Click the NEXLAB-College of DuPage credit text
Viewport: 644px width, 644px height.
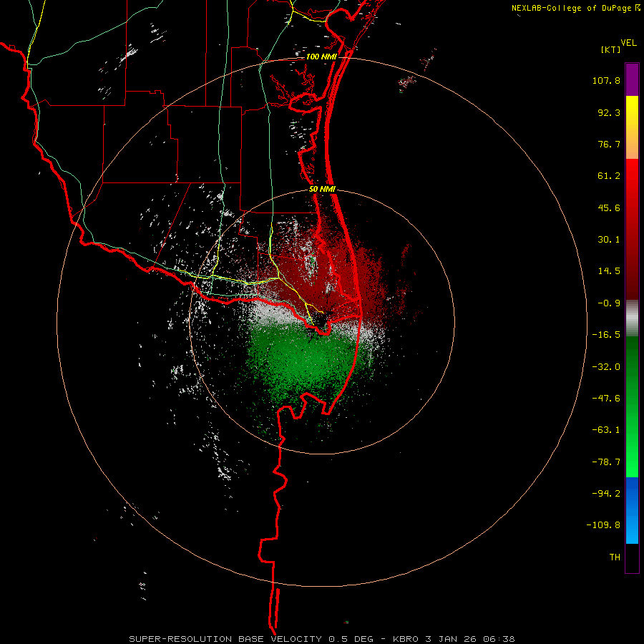[572, 8]
